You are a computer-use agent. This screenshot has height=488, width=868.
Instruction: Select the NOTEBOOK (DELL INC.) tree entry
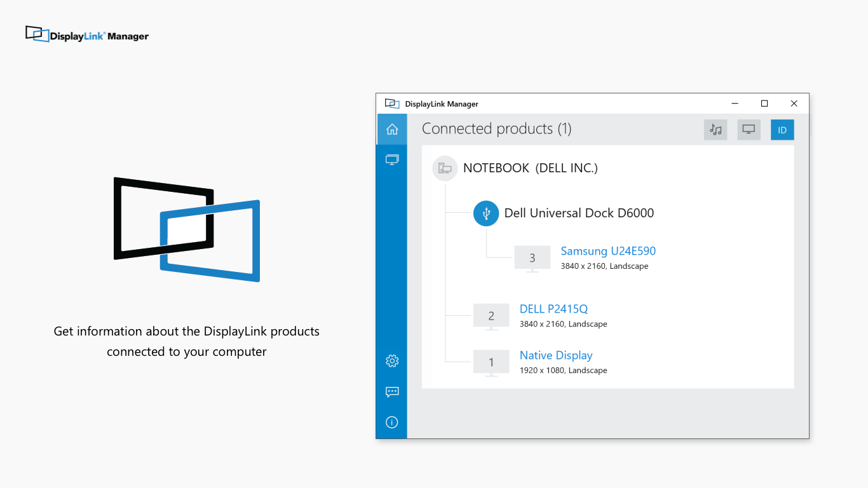click(x=531, y=168)
